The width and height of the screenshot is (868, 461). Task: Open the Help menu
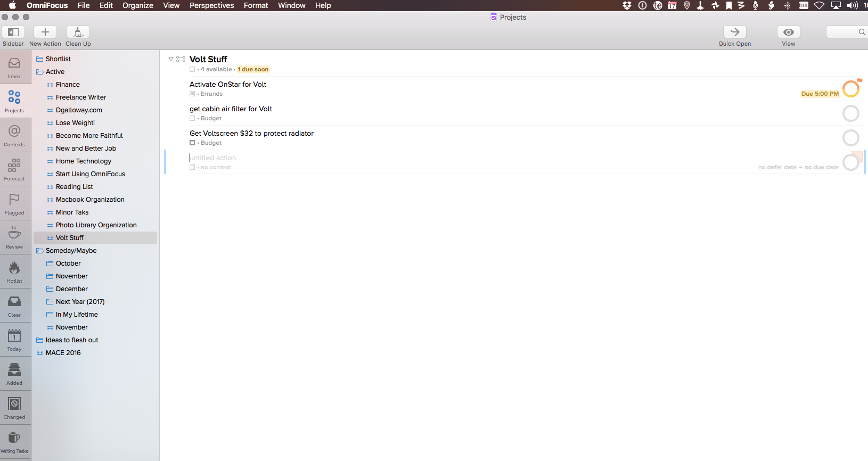coord(323,5)
